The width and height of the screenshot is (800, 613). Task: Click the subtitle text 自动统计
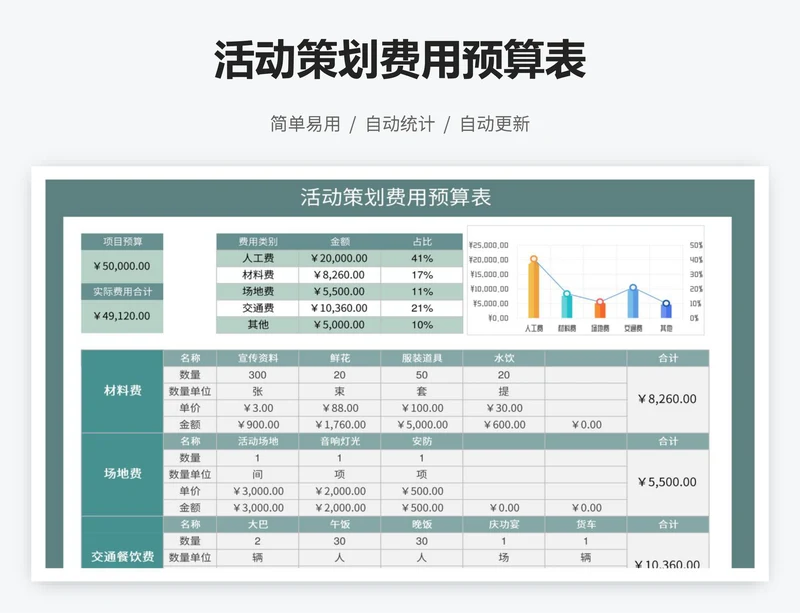coord(400,124)
